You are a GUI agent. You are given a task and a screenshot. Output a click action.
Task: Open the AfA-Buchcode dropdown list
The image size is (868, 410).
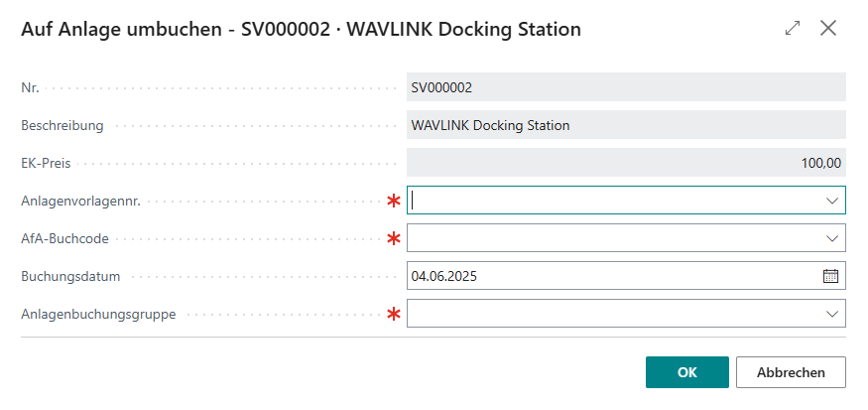(831, 238)
